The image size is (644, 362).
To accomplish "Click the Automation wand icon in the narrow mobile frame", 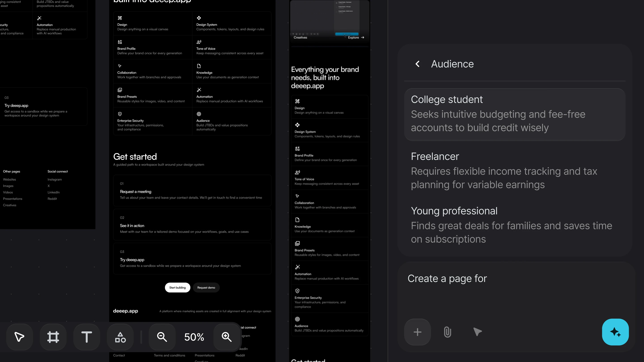I will 297,267.
